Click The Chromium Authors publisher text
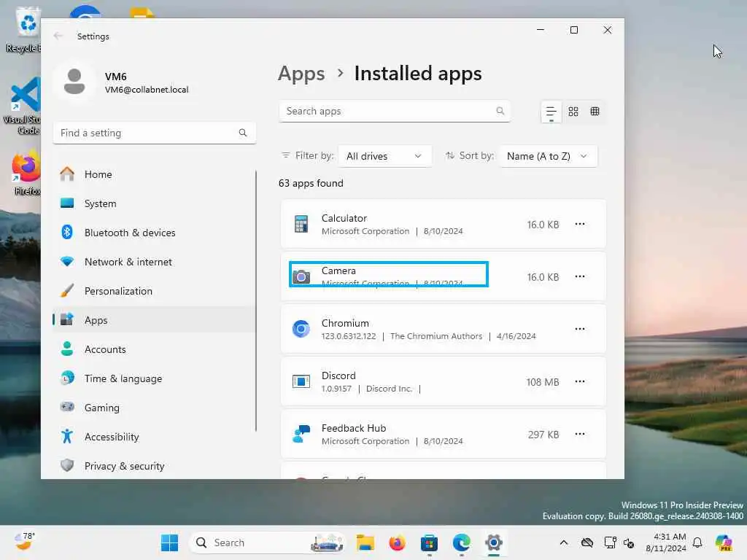The height and width of the screenshot is (560, 747). tap(436, 336)
